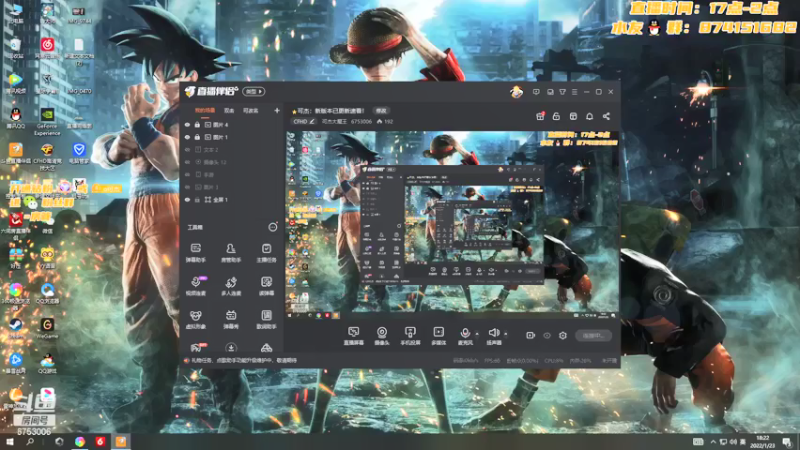800x450 pixels.
Task: Open the settings gear in bottom bar
Action: pos(563,336)
